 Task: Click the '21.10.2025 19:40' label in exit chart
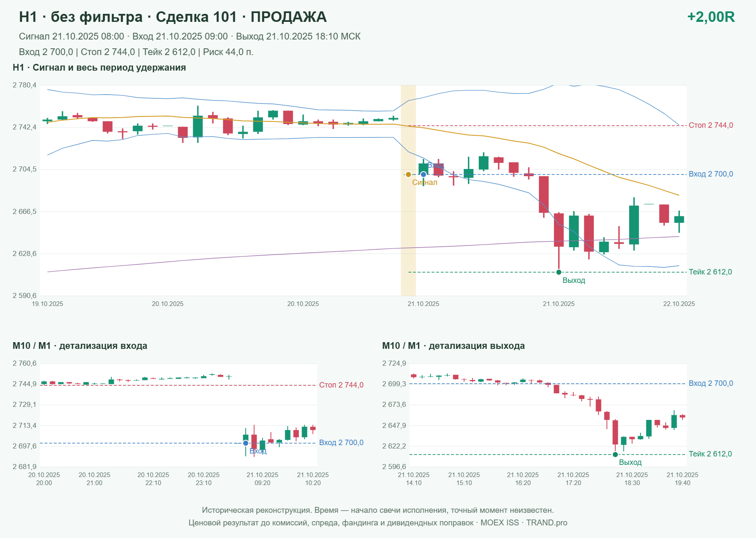pos(682,479)
